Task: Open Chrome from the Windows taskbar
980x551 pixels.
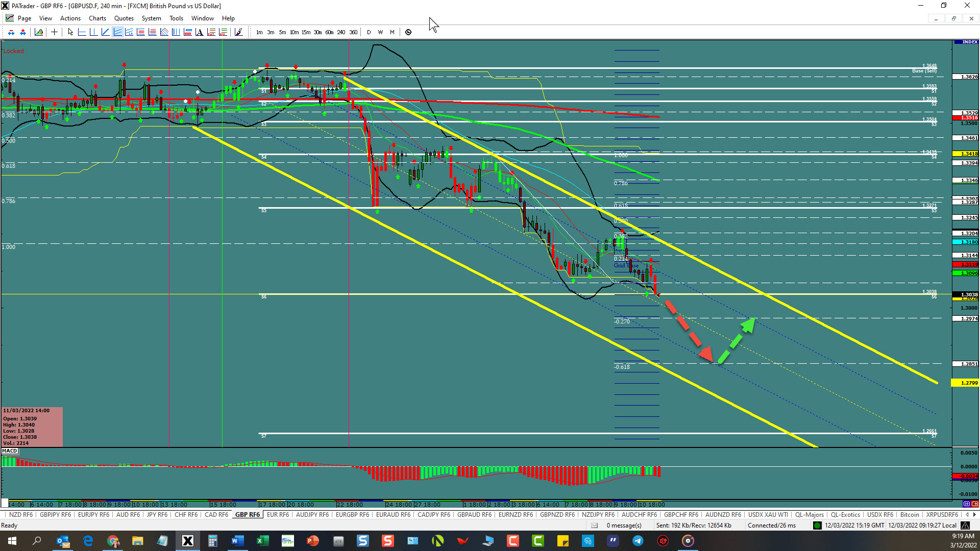Action: click(113, 541)
